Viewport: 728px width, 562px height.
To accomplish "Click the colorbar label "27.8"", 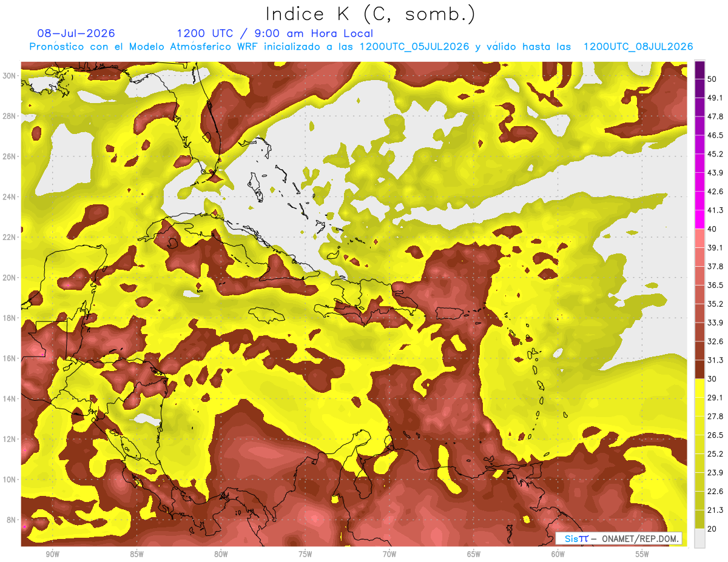I will click(715, 416).
